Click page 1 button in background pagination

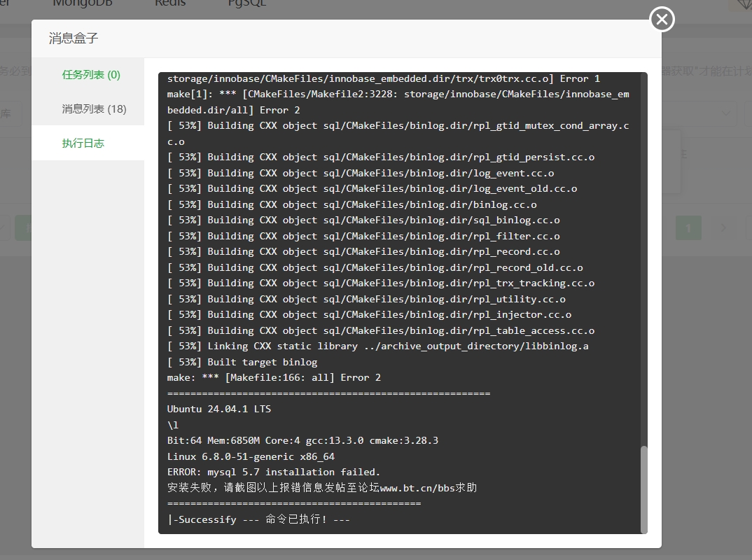click(x=688, y=228)
